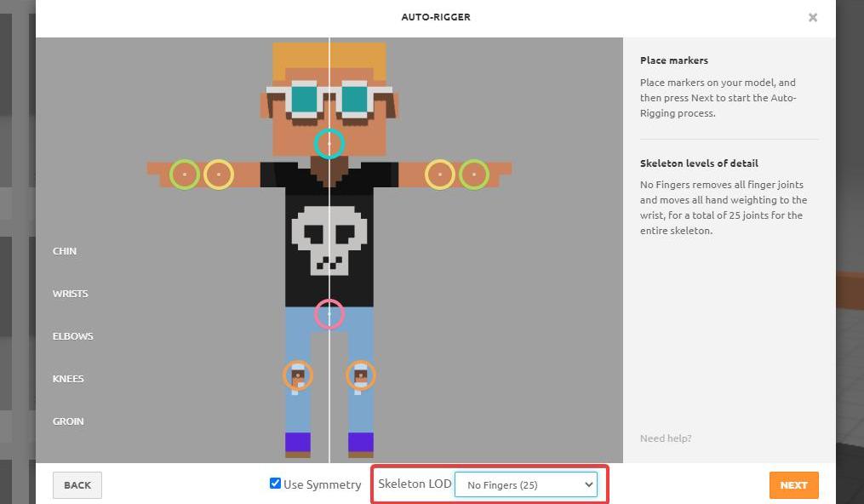Go back with the BACK button
Screen dimensions: 864x504
click(77, 485)
